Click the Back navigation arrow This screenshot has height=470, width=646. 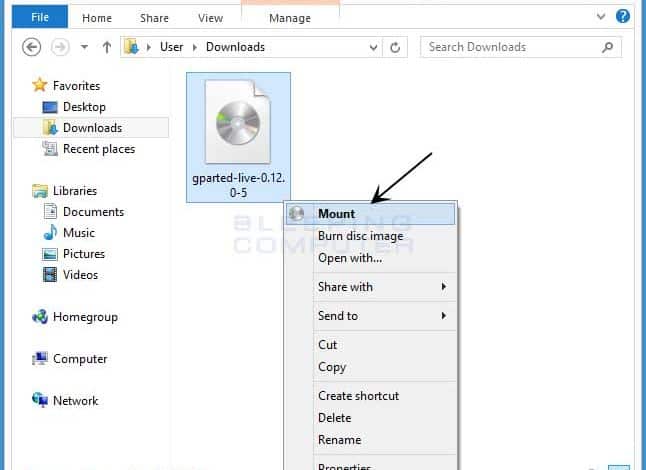[31, 47]
